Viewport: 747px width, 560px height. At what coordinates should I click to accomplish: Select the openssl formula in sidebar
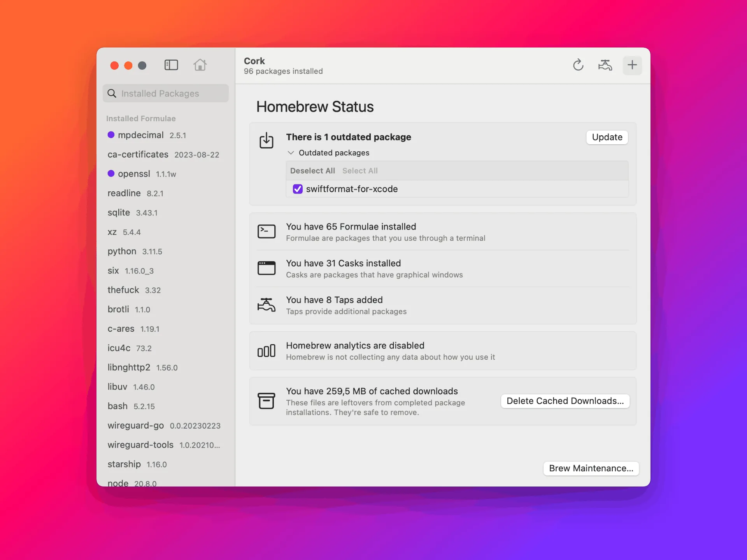(x=134, y=174)
